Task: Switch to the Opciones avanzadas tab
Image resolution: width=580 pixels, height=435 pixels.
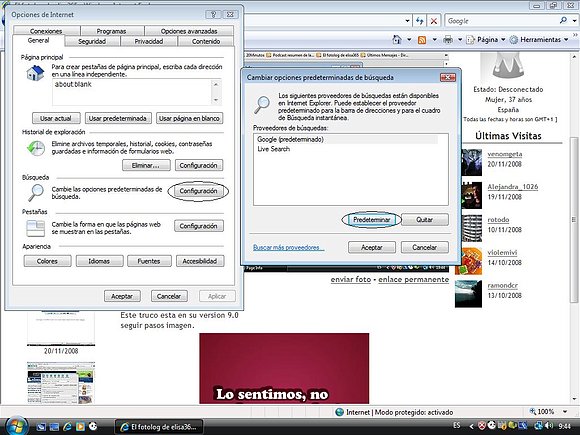Action: 189,31
